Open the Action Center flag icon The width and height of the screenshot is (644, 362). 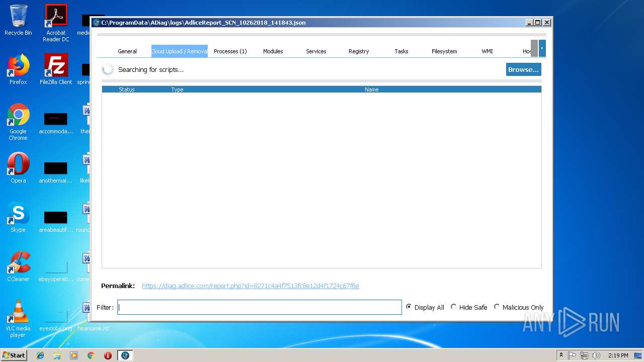pos(572,355)
